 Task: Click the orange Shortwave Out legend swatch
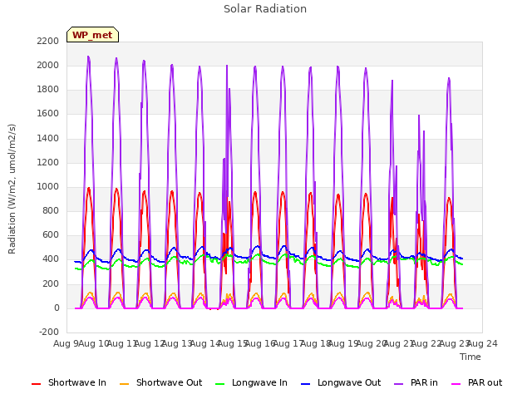click(124, 384)
